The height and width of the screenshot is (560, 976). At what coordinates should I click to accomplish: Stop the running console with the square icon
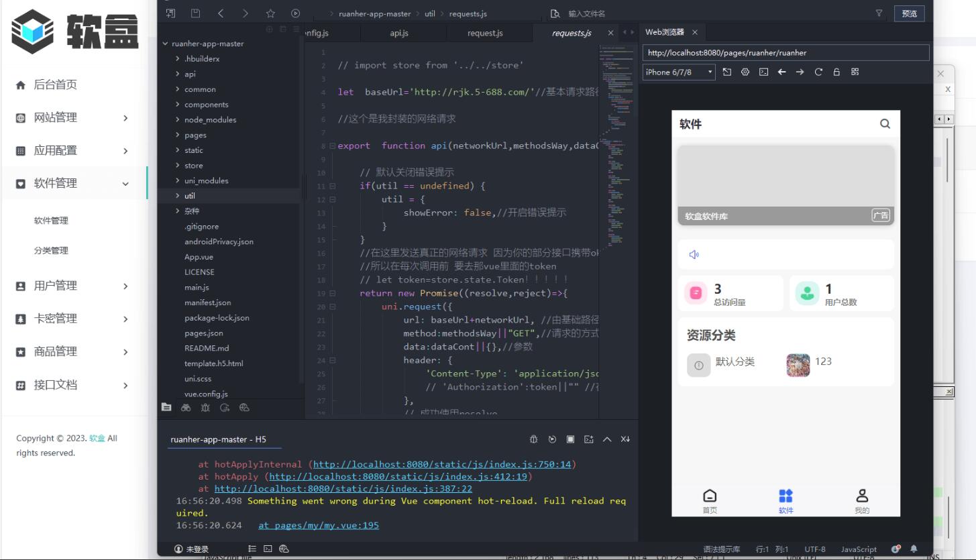[570, 439]
